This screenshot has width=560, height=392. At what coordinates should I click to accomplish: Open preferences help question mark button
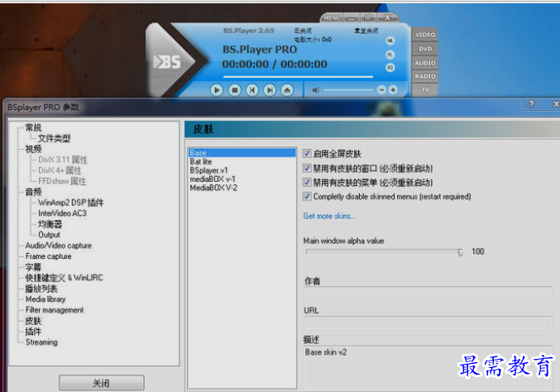pos(531,104)
